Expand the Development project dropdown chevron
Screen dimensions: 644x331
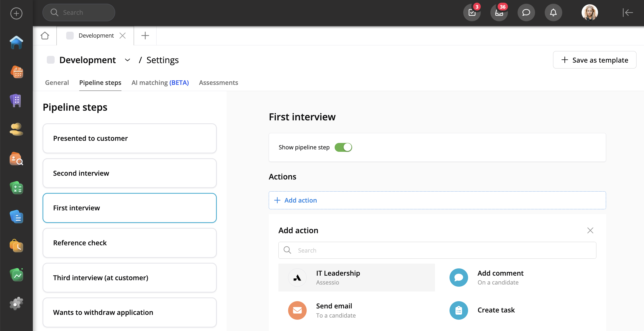(x=128, y=60)
